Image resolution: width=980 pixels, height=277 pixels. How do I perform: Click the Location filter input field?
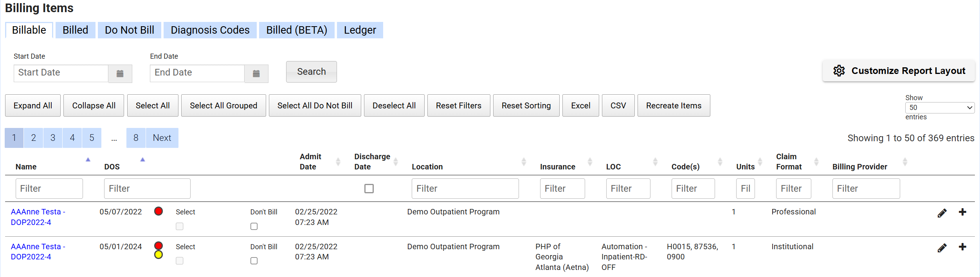click(465, 189)
